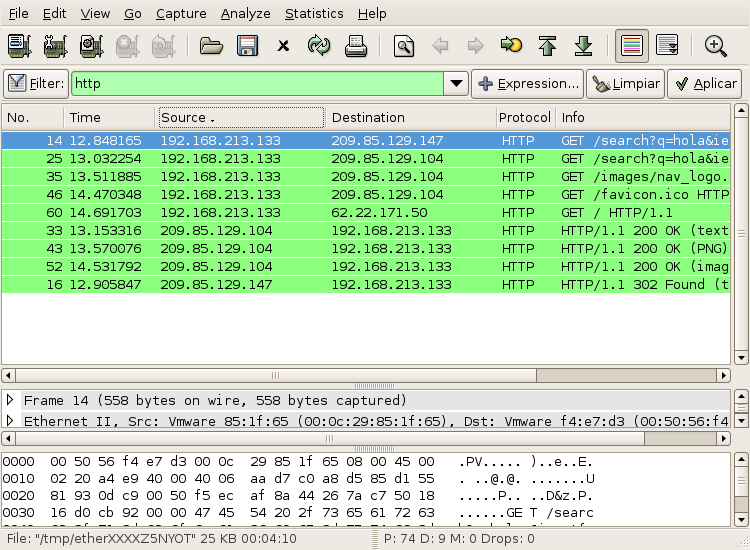This screenshot has width=750, height=550.
Task: Click into the http filter field
Action: (257, 84)
